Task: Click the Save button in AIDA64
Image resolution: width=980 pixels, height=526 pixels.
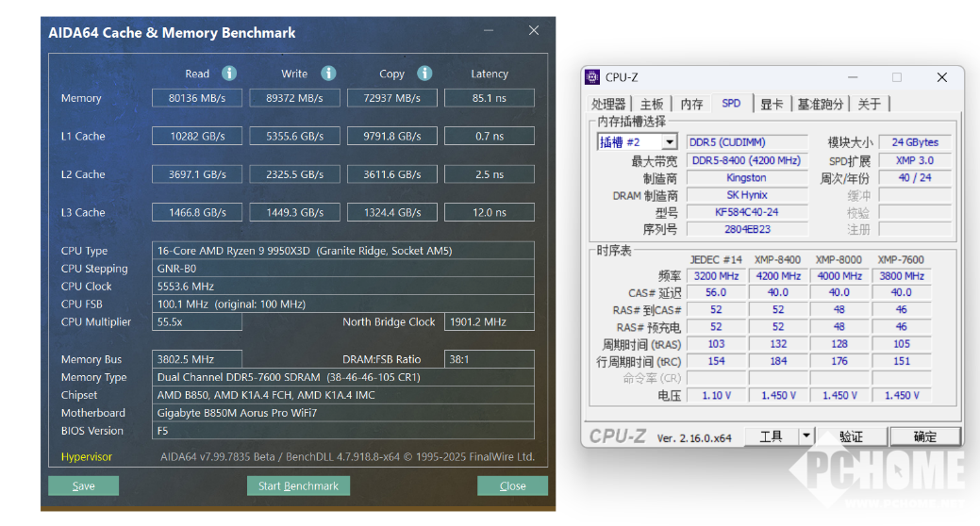Action: [83, 485]
